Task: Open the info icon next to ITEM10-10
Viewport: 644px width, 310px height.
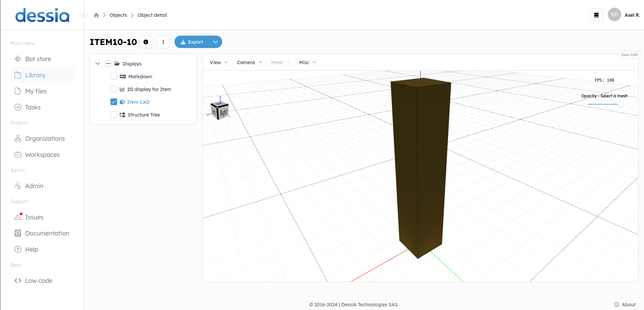Action: [146, 42]
